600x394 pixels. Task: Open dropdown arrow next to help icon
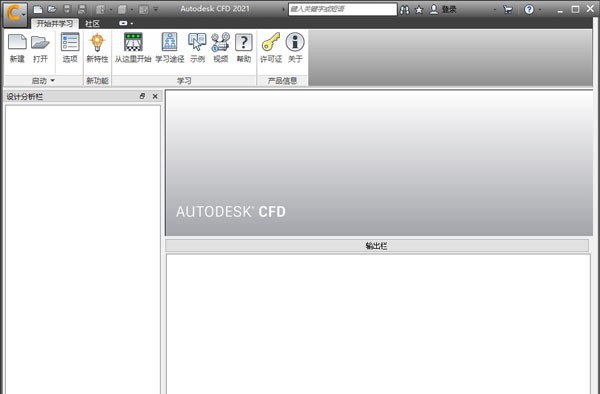(540, 10)
